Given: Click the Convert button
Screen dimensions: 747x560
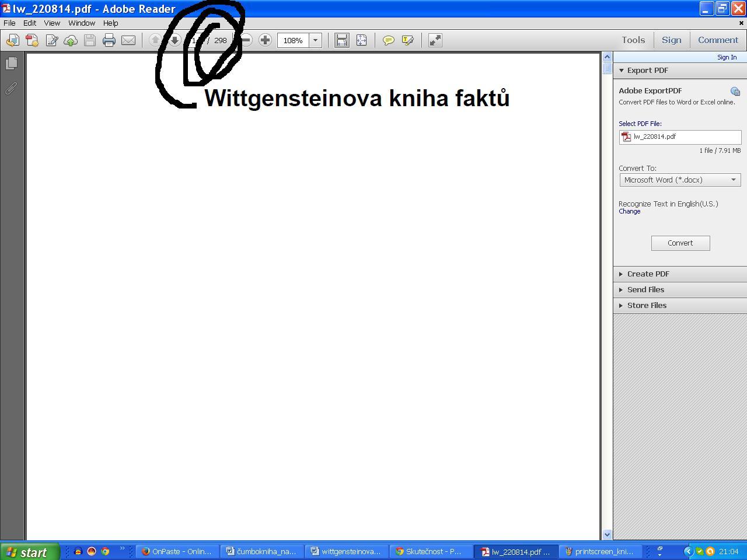Looking at the screenshot, I should [680, 243].
